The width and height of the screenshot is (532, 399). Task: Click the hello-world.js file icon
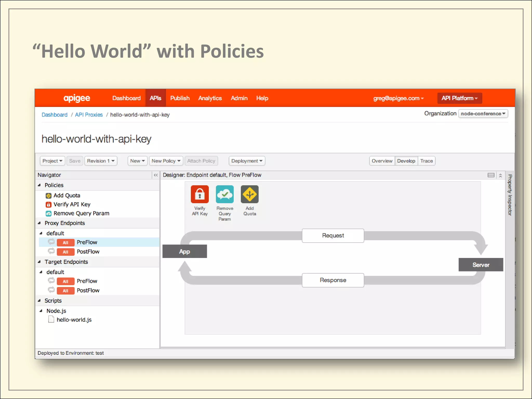(51, 319)
